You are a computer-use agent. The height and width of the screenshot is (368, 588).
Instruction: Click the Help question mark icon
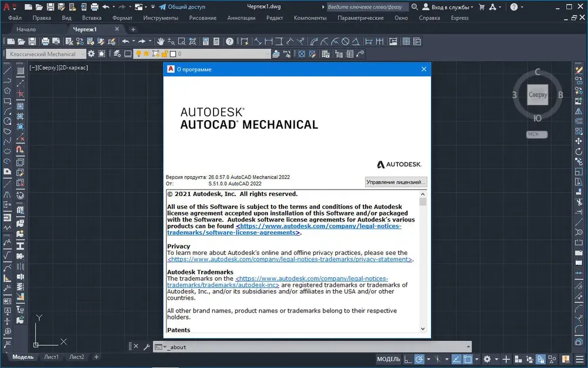[229, 41]
